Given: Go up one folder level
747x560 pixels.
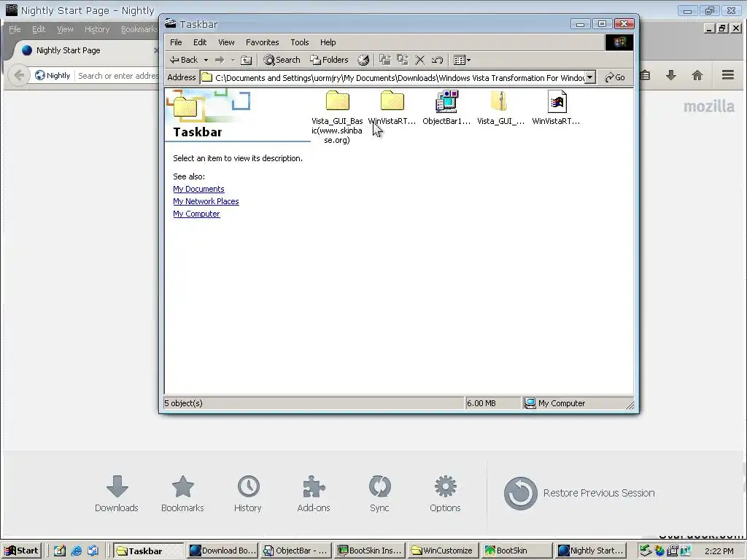Looking at the screenshot, I should tap(247, 60).
